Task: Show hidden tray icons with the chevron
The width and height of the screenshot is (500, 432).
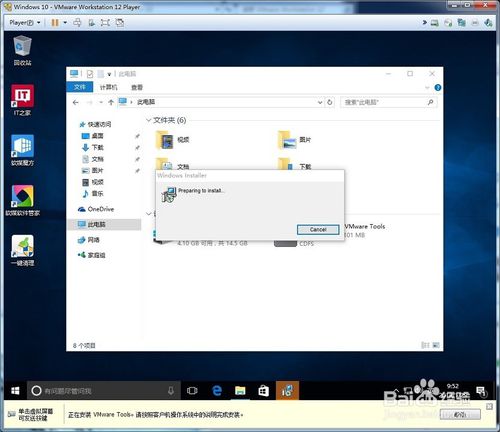Action: pyautogui.click(x=396, y=390)
